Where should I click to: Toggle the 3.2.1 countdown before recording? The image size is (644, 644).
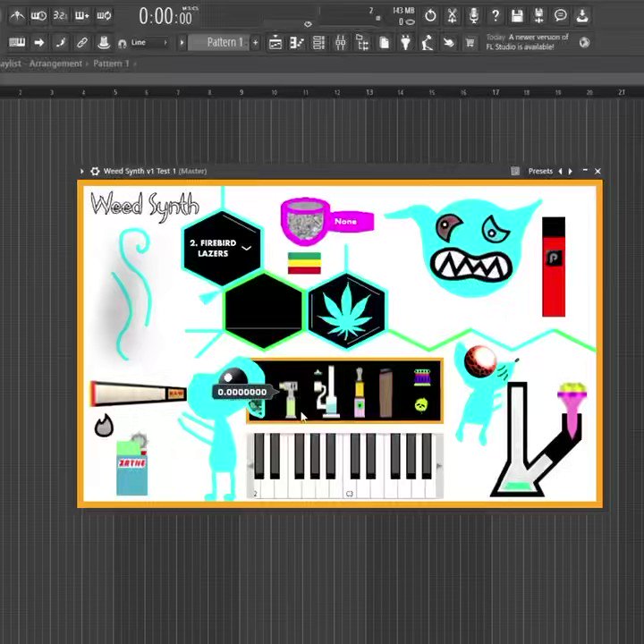[61, 15]
